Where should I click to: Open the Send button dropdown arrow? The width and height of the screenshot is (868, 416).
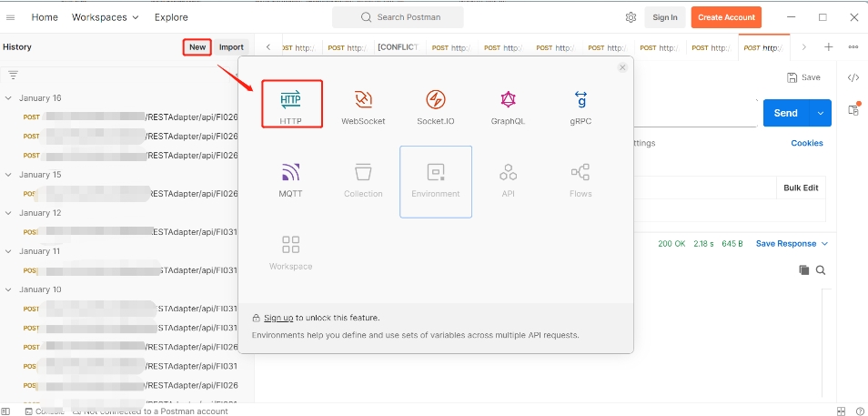coord(821,113)
